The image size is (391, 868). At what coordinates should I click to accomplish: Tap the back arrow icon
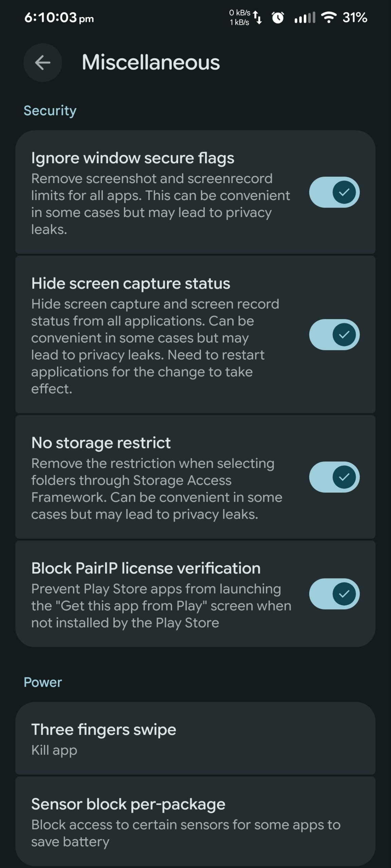point(43,63)
